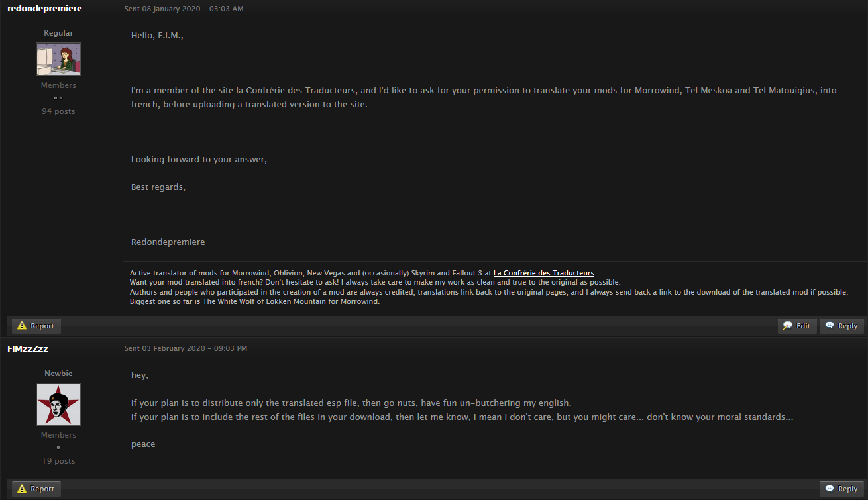Click the warning icon on FIMzzZzz's Report button
Image resolution: width=868 pixels, height=500 pixels.
click(x=22, y=489)
